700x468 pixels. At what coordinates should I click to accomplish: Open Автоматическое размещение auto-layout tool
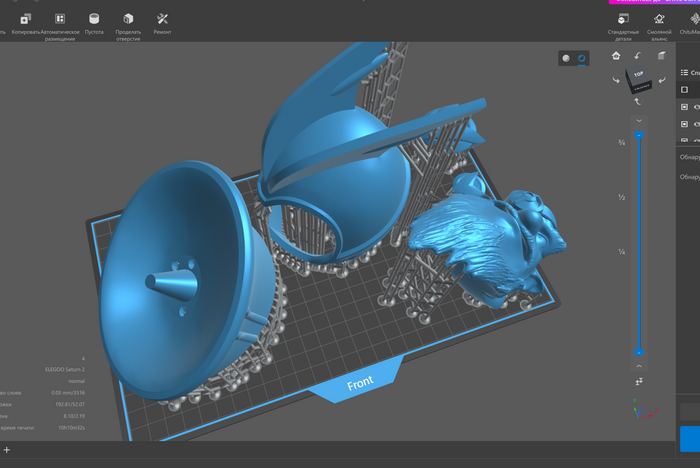[60, 19]
